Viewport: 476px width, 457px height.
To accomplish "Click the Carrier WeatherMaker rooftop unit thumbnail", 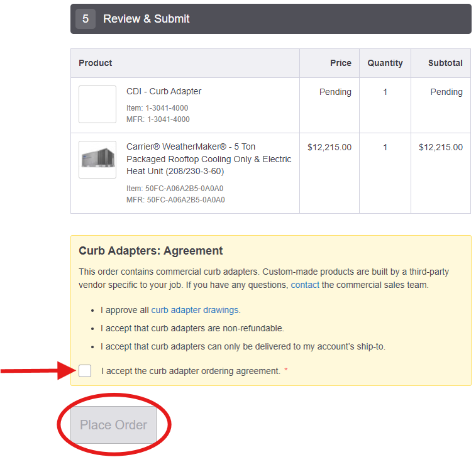I will [97, 160].
